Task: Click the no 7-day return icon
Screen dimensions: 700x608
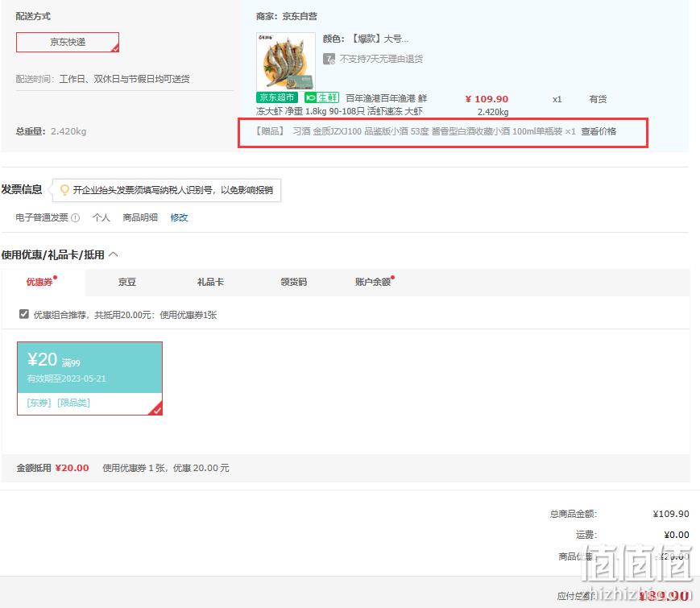Action: 329,59
